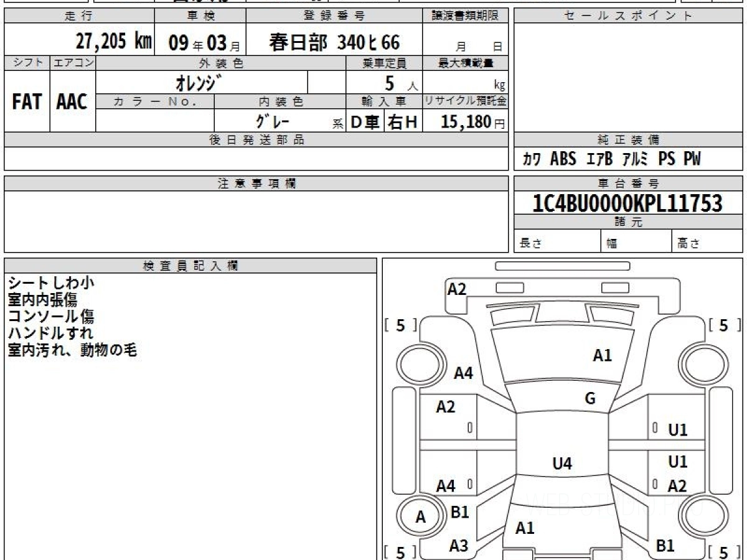Select the registration number 春日部 340ヒ66
The image size is (747, 560).
334,42
